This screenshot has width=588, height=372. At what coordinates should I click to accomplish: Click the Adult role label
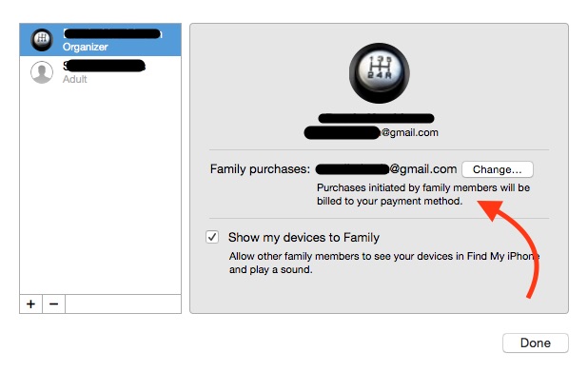(x=74, y=79)
